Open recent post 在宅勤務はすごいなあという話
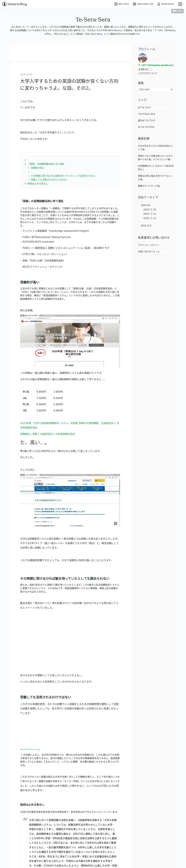 point(155,168)
